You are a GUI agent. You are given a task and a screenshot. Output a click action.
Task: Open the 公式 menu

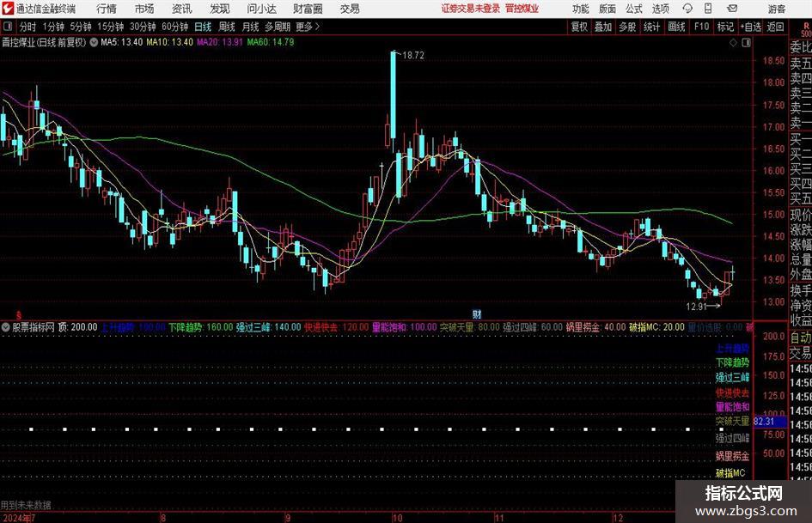pos(634,9)
